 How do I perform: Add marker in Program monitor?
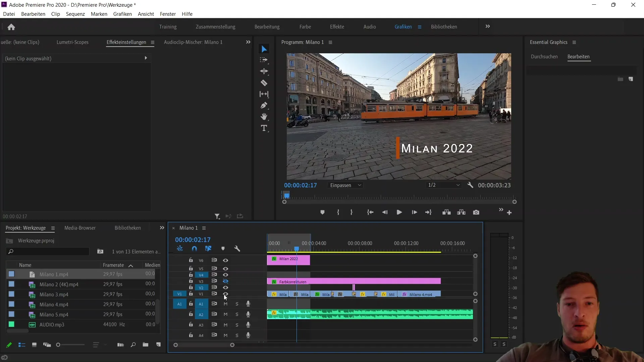322,213
